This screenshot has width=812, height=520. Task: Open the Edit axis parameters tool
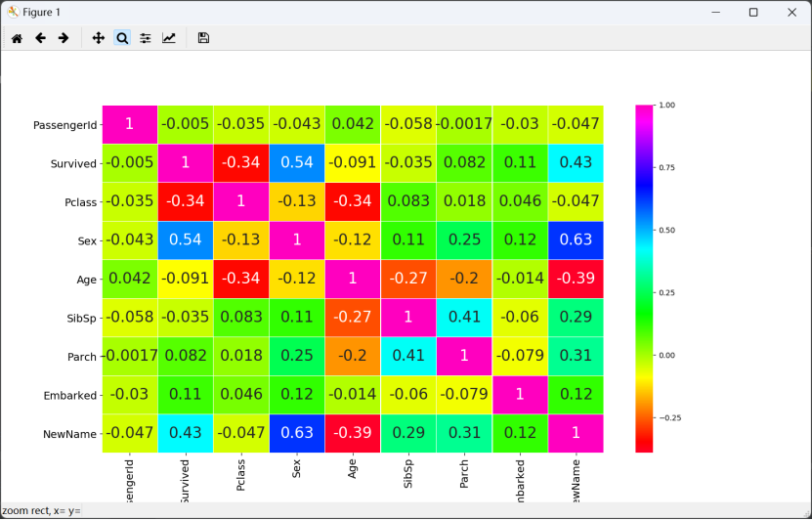169,38
